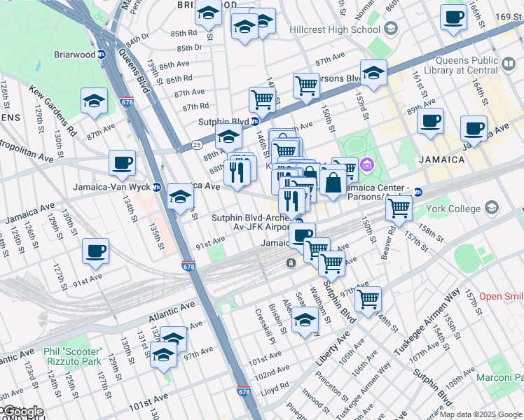Viewport: 524px width, 420px height.
Task: Click the Jamaica rail station icon
Action: tap(291, 263)
